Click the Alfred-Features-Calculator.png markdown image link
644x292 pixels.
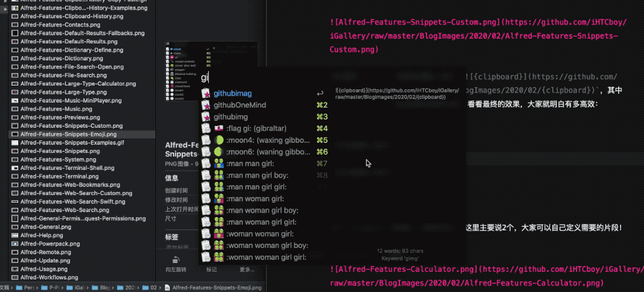[487, 276]
